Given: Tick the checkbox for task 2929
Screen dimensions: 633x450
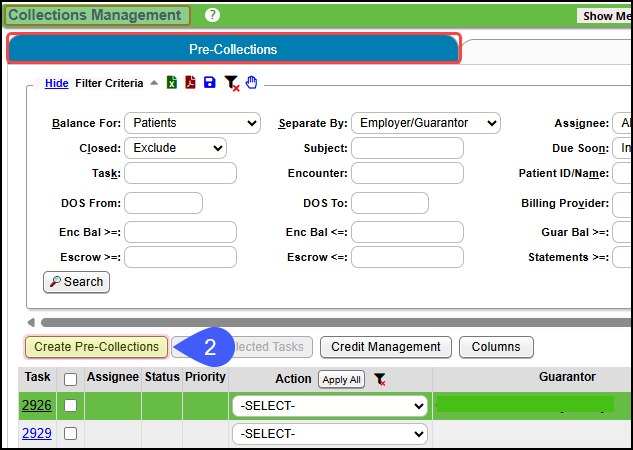Looking at the screenshot, I should tap(70, 434).
